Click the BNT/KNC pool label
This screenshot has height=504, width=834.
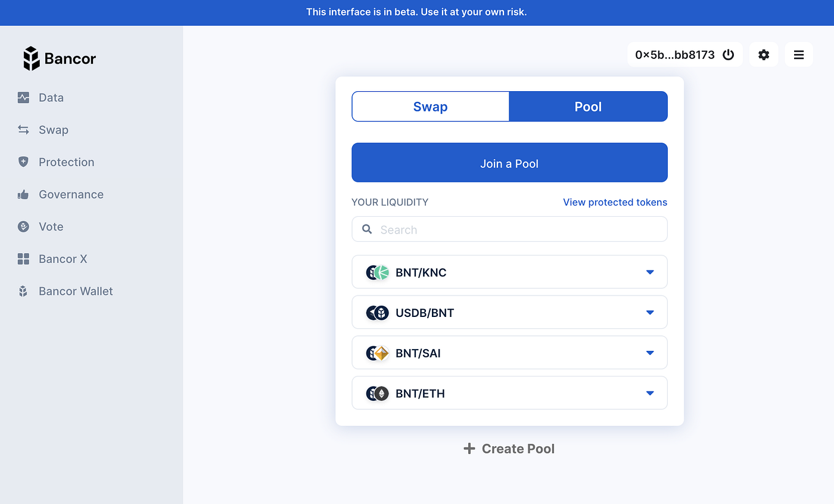click(421, 273)
